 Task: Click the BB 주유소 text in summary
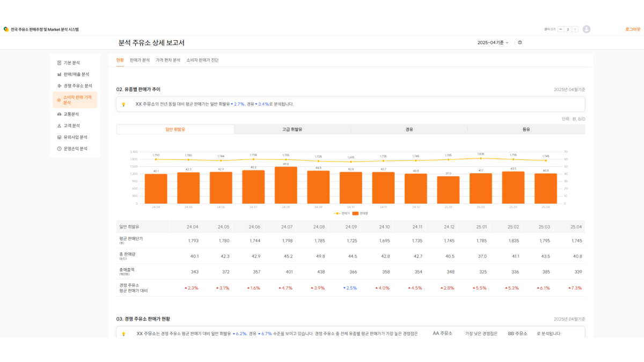[518, 334]
